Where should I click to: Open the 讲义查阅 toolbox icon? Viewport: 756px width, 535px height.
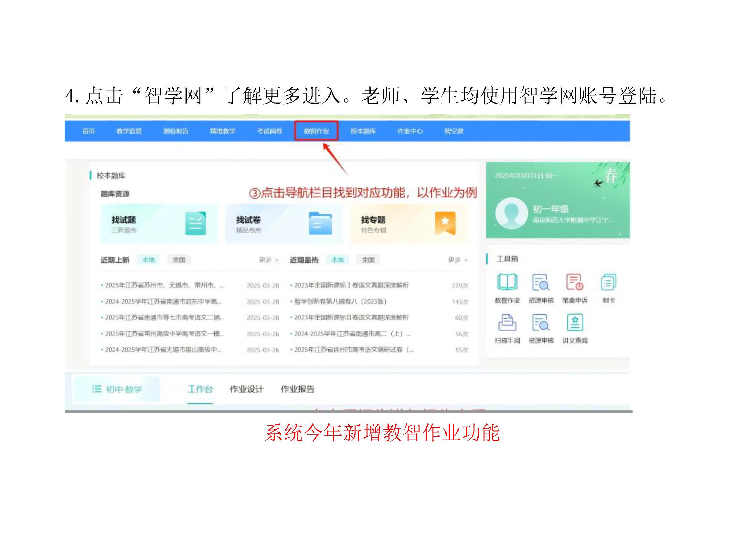(x=575, y=322)
